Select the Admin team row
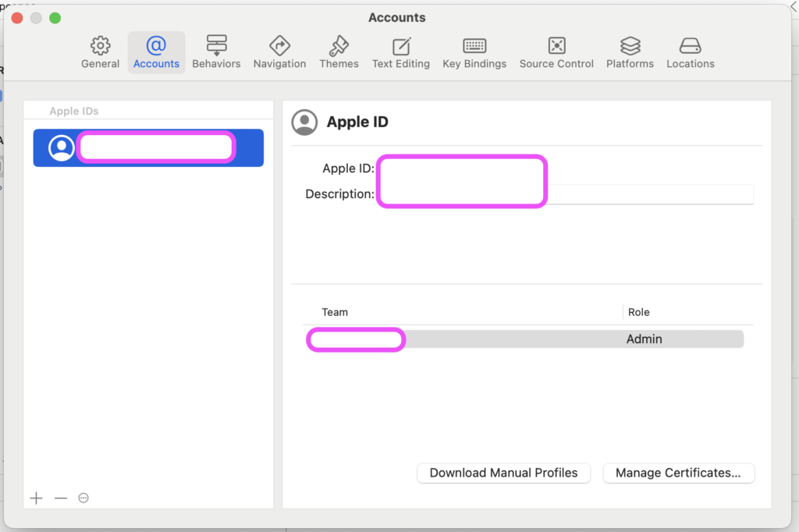 (x=525, y=339)
